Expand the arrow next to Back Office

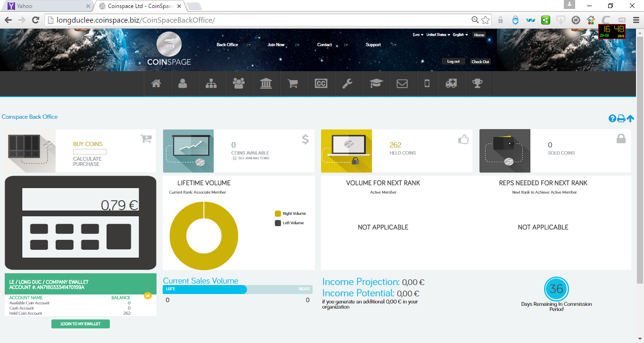tap(249, 45)
